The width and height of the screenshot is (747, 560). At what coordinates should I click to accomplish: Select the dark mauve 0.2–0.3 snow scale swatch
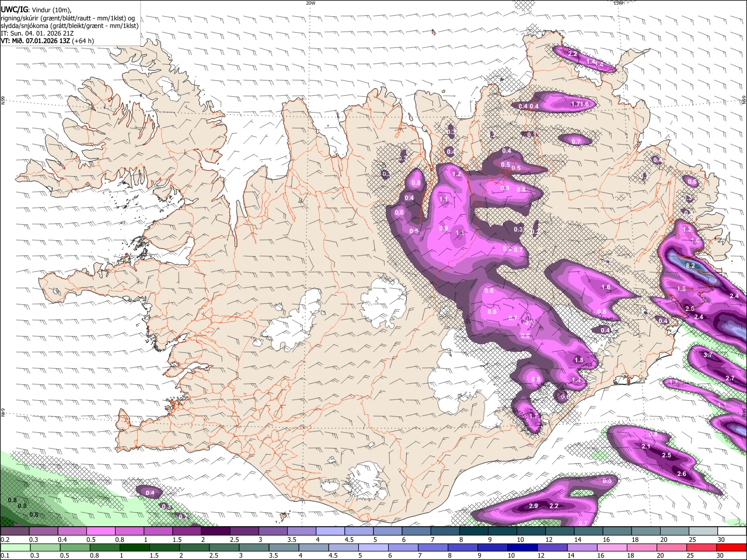click(15, 531)
